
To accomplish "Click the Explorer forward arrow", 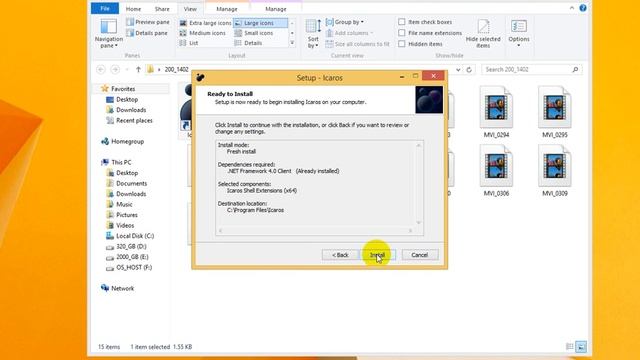I will (x=115, y=70).
